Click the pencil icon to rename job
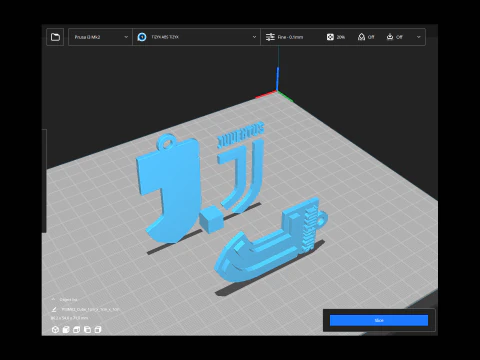This screenshot has width=480, height=360. (54, 310)
